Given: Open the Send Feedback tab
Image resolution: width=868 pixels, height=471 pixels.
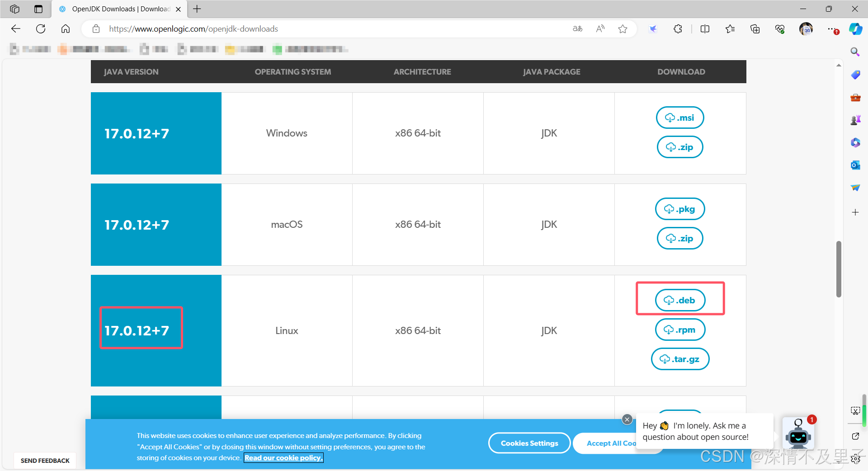Looking at the screenshot, I should point(45,461).
